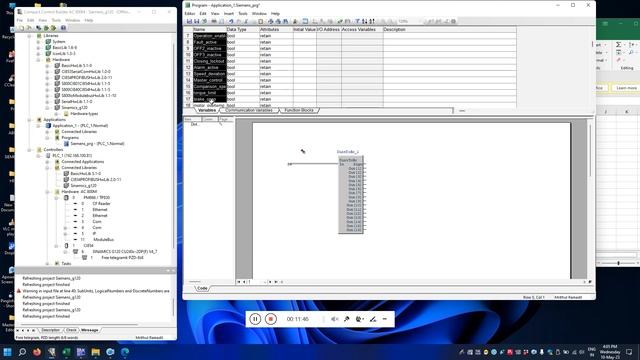This screenshot has height=360, width=640.
Task: Pause the screen recording
Action: click(x=255, y=319)
